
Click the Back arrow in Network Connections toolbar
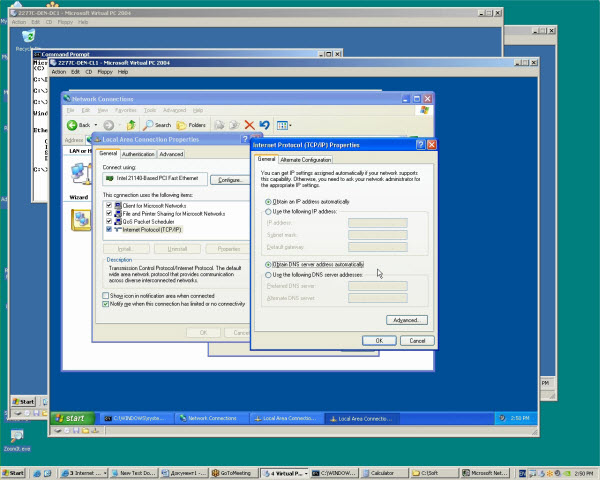[73, 125]
